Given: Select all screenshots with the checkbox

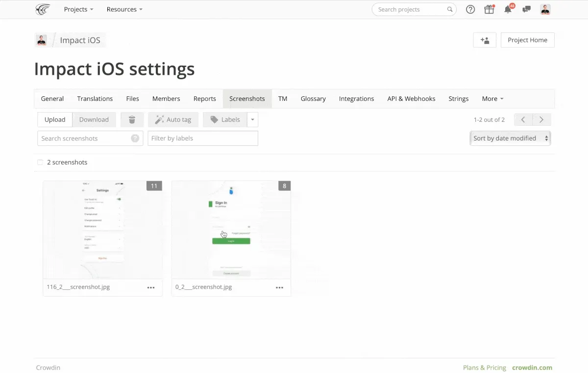Looking at the screenshot, I should (x=40, y=162).
